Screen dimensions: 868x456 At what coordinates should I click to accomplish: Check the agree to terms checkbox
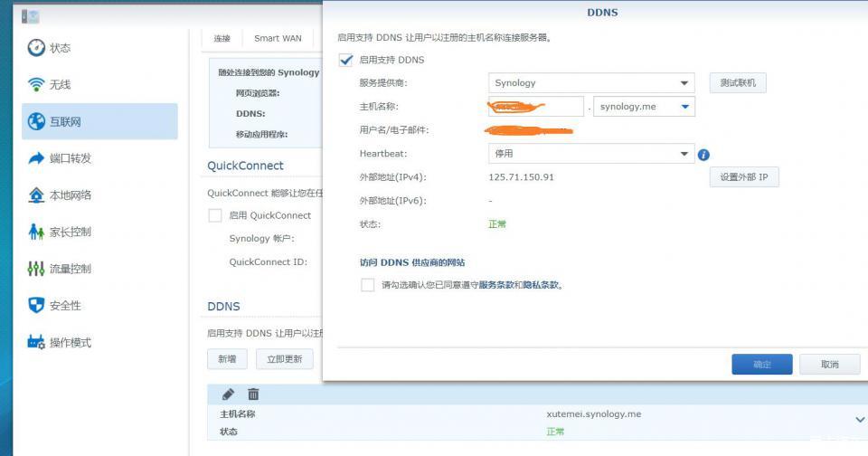coord(368,285)
